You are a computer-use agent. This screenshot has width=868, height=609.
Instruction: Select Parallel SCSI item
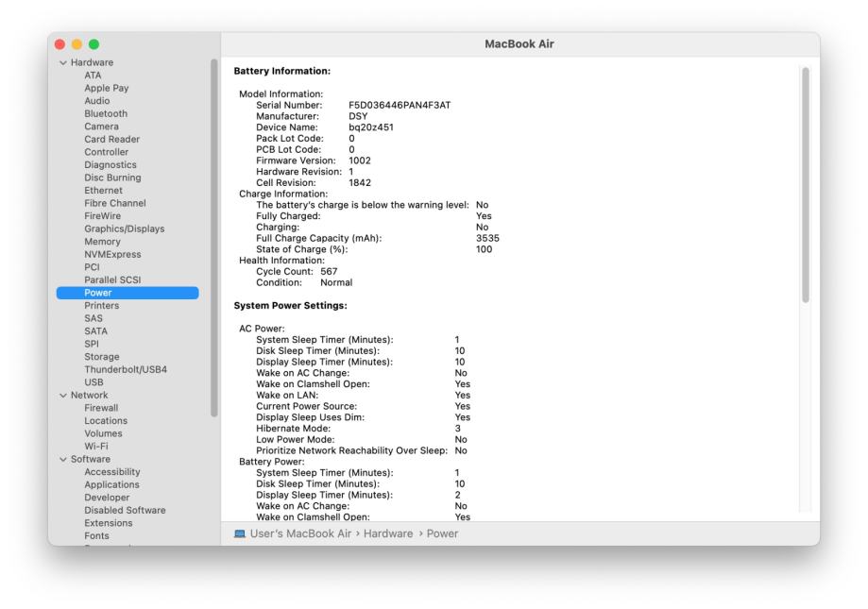[x=112, y=279]
